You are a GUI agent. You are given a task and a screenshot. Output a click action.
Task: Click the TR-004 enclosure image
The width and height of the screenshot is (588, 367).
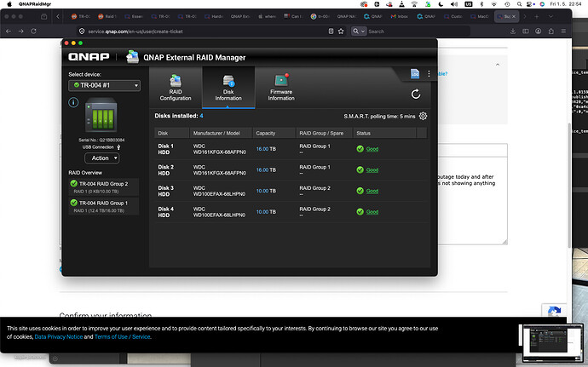point(101,115)
